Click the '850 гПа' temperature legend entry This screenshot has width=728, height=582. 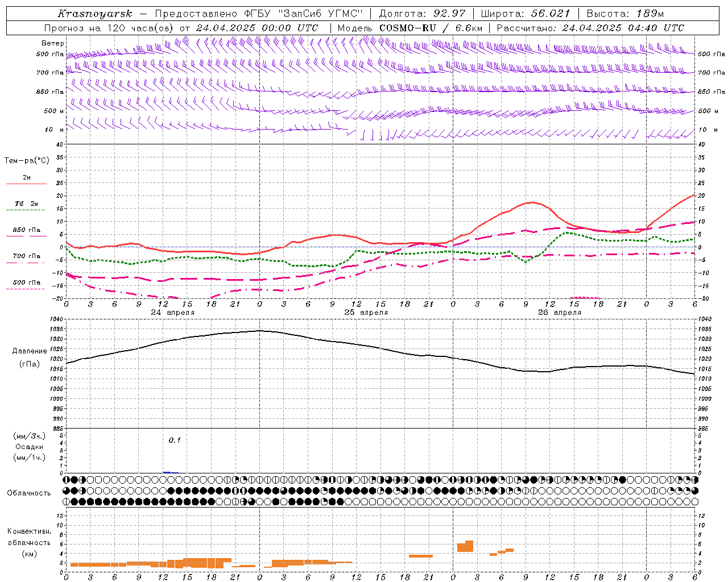click(x=27, y=230)
